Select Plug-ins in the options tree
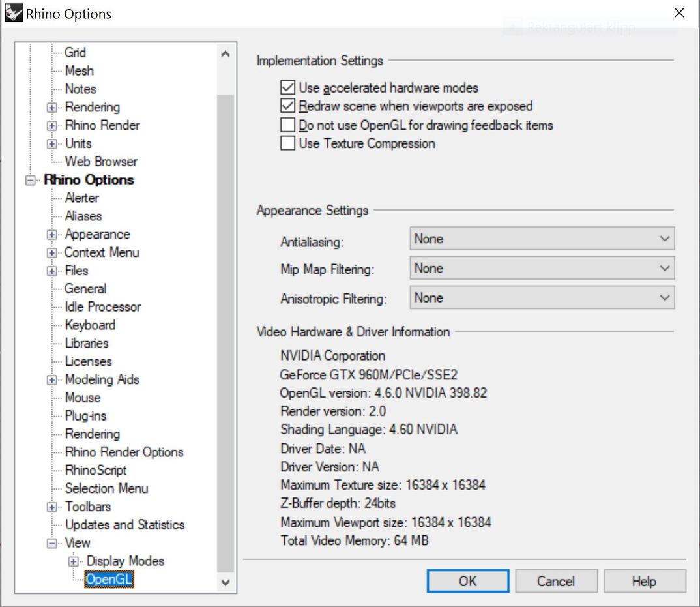This screenshot has width=700, height=607. click(85, 416)
